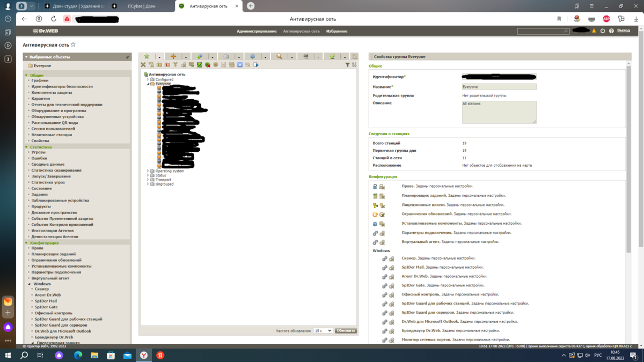Open Дисковое пространство statistics link

(x=54, y=212)
